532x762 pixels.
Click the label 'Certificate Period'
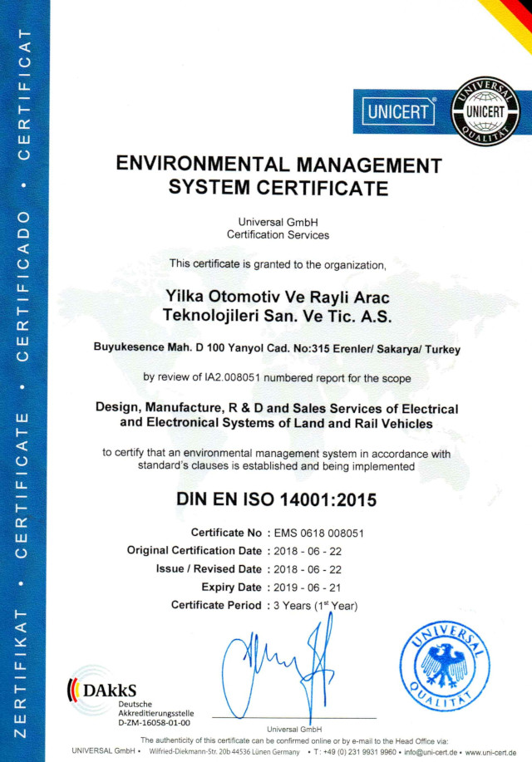point(216,606)
